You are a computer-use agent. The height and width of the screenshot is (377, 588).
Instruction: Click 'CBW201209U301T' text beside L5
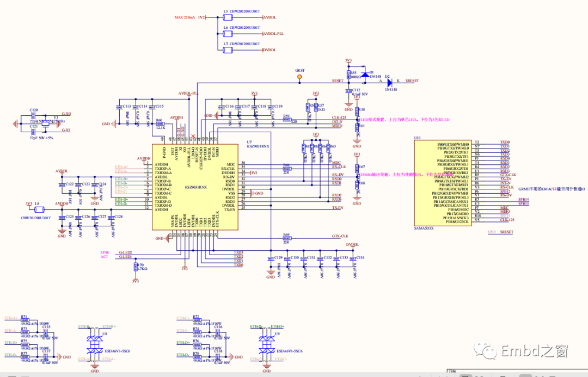[x=245, y=11]
